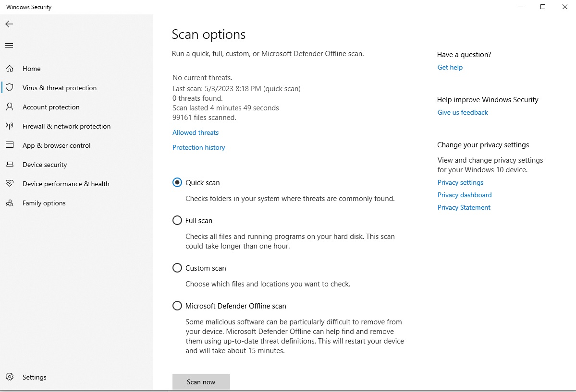Open Settings via the gear icon

pos(10,377)
